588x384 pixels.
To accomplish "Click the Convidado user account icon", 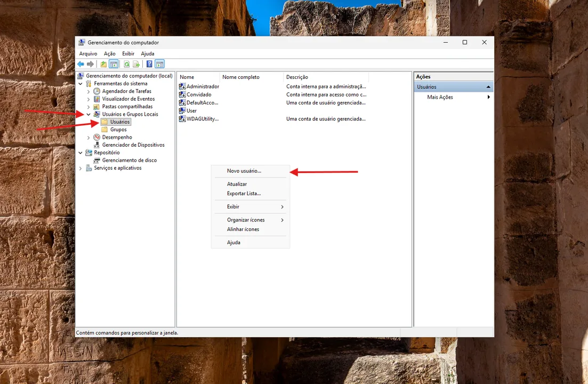I will [x=182, y=94].
